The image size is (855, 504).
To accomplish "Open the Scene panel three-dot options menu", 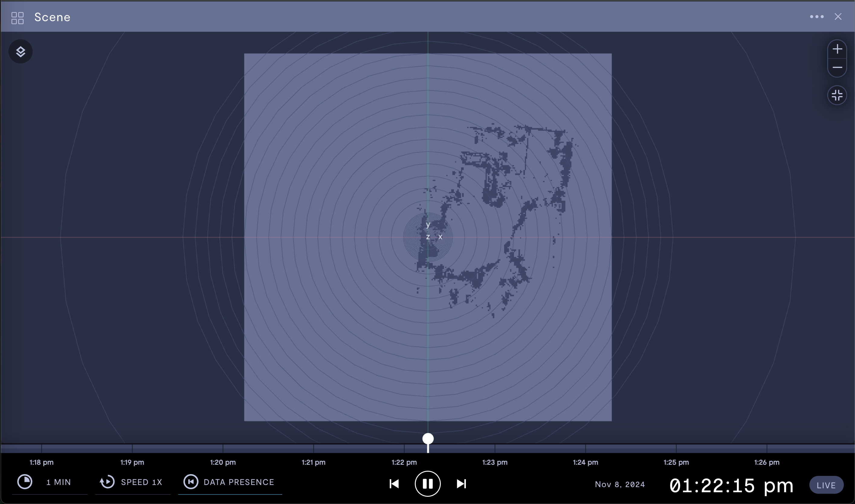I will tap(817, 17).
